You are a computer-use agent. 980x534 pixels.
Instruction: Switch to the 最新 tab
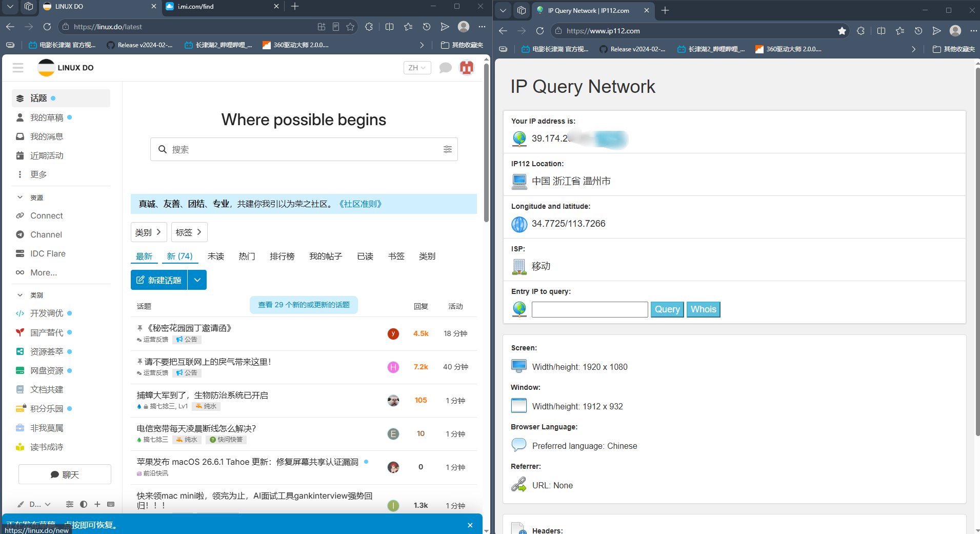click(x=144, y=256)
